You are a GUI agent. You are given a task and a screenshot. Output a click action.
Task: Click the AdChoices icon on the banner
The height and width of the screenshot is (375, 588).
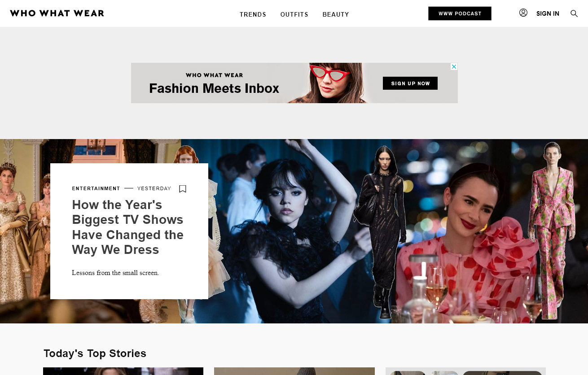tap(454, 66)
